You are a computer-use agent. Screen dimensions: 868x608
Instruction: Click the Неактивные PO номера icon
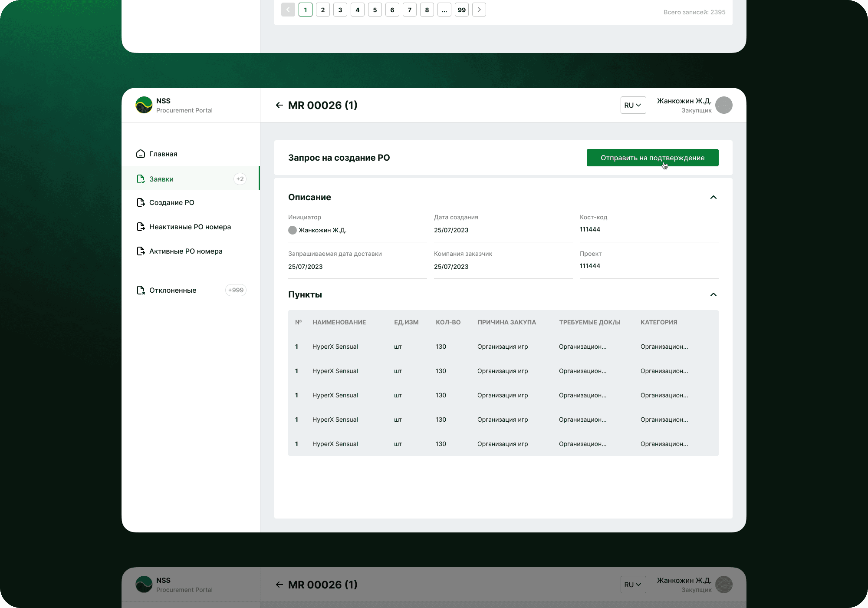click(x=141, y=227)
